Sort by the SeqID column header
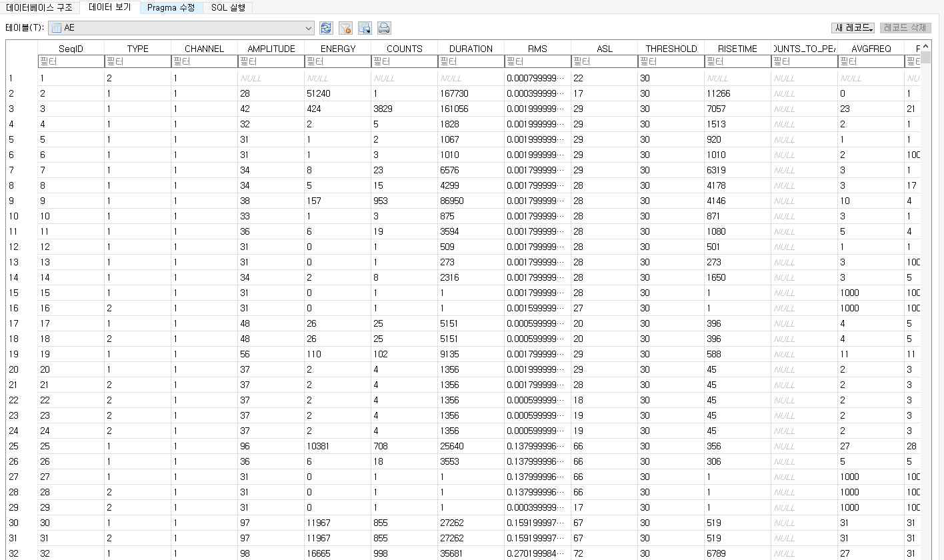The width and height of the screenshot is (944, 560). (71, 49)
